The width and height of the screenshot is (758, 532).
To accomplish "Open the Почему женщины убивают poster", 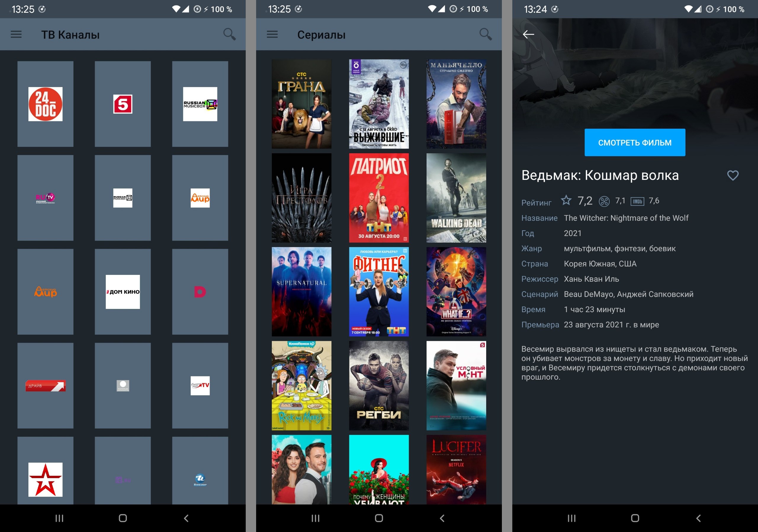I will [379, 470].
